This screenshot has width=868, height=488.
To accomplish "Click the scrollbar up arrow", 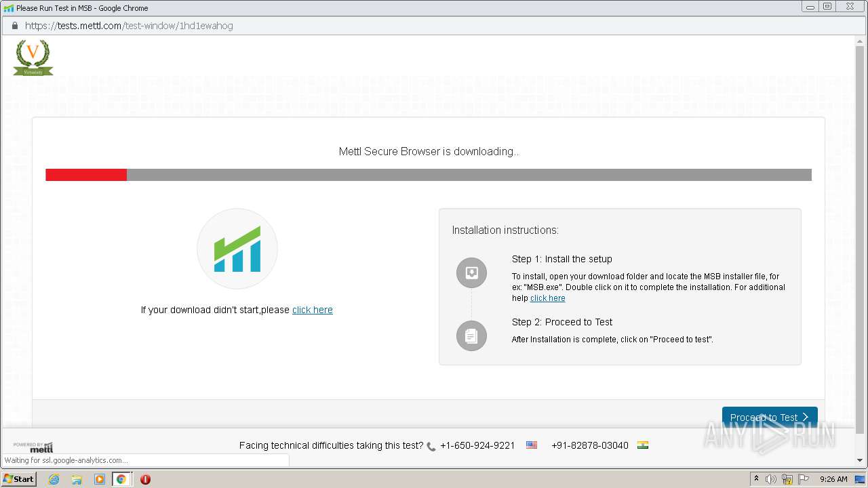I will pos(861,41).
